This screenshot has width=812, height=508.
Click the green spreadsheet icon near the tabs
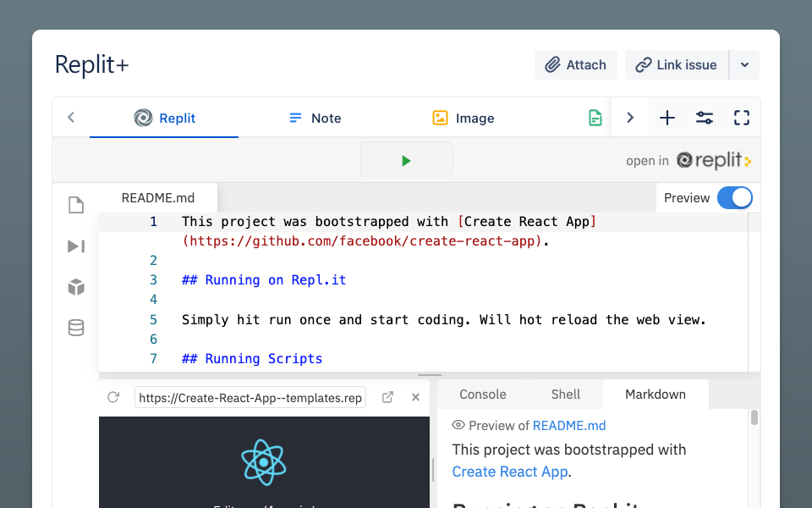(595, 118)
